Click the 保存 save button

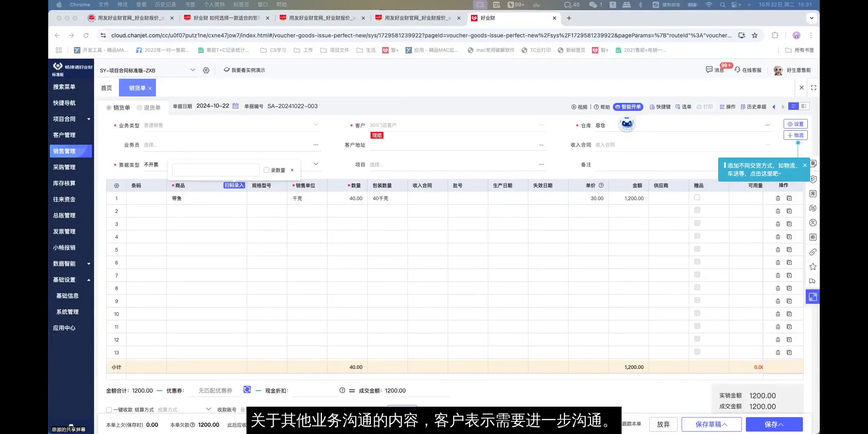(x=774, y=424)
